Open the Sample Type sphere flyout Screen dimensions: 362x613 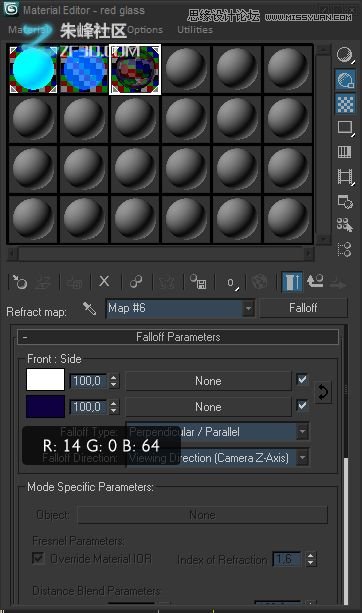click(x=345, y=55)
